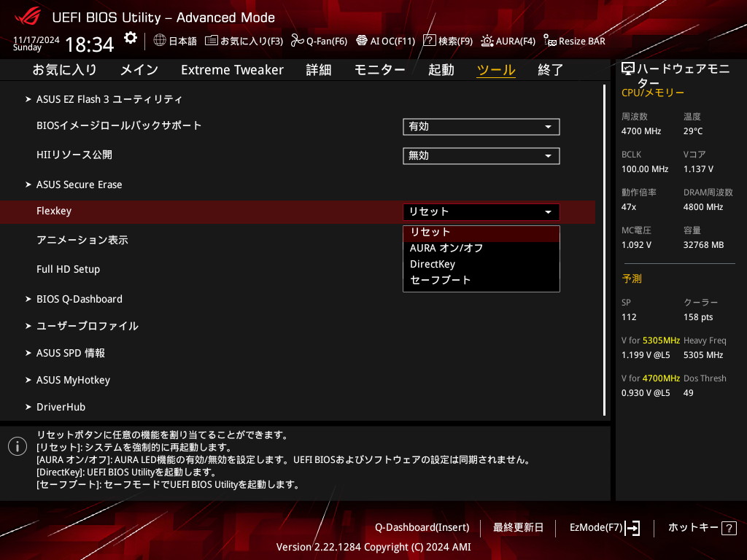Screen dimensions: 747x560
Task: Open お気に入り(F3) favorites list icon
Action: [211, 41]
